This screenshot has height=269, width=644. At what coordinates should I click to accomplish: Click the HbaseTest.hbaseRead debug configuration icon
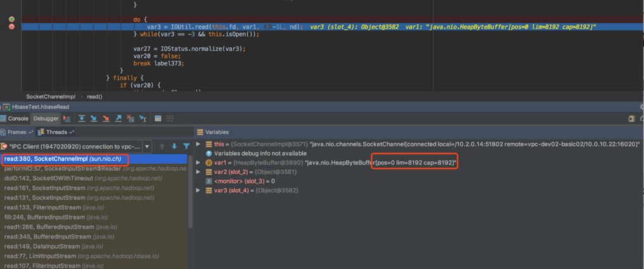[x=6, y=107]
